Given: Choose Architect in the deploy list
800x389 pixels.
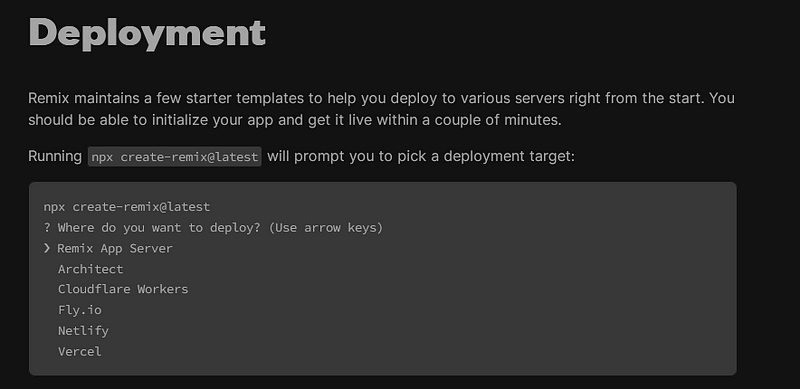Looking at the screenshot, I should tap(90, 269).
